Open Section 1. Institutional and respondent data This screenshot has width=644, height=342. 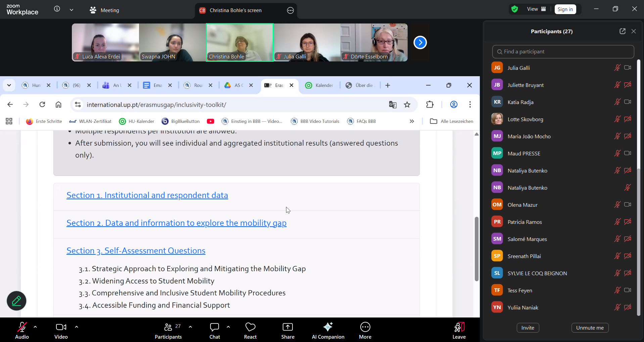[x=147, y=195]
